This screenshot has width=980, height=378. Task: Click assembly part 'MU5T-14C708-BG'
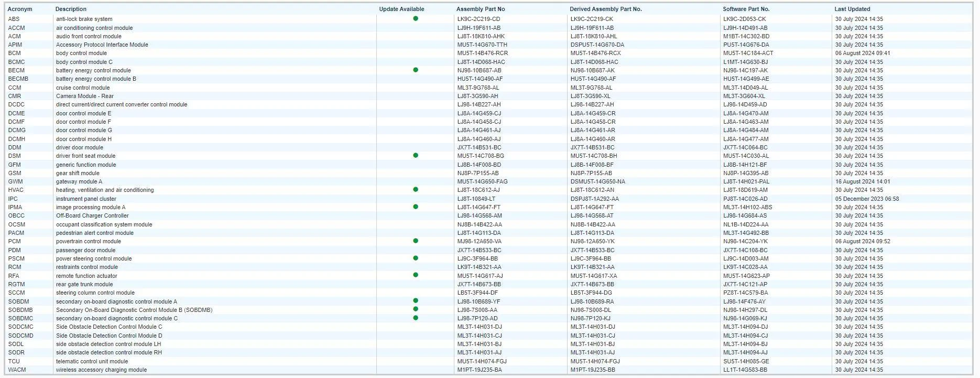tap(481, 156)
